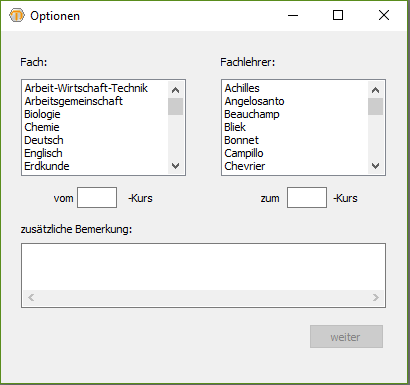Pick Deutsch in the Fach list

coord(44,140)
